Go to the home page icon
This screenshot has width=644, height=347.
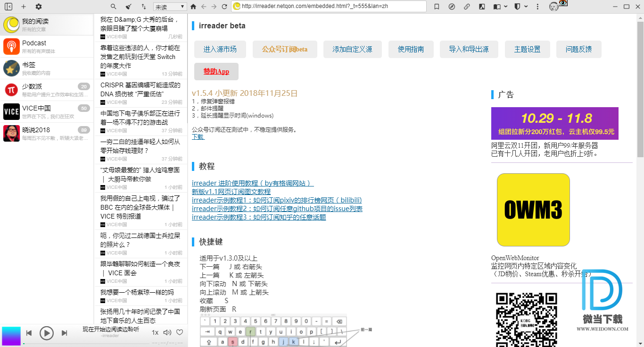point(193,7)
